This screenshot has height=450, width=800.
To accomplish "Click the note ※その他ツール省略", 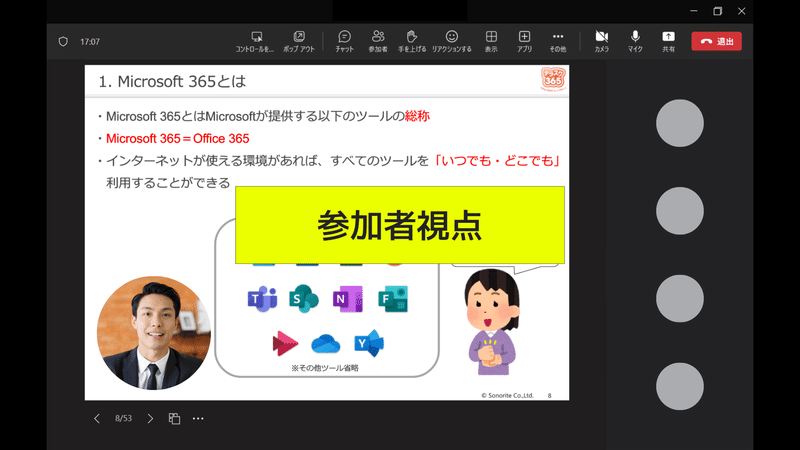I will pos(325,368).
